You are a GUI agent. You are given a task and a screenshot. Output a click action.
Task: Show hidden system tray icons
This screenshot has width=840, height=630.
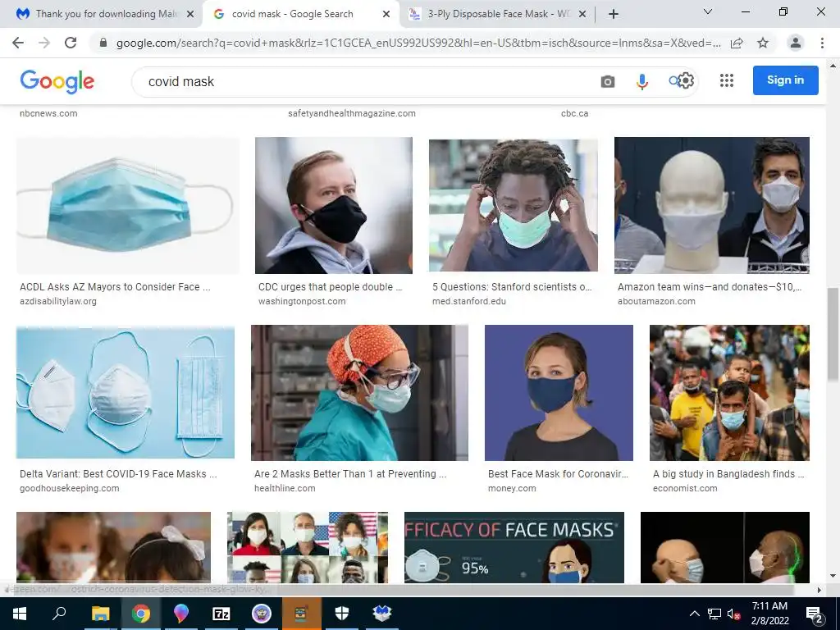[x=694, y=614]
